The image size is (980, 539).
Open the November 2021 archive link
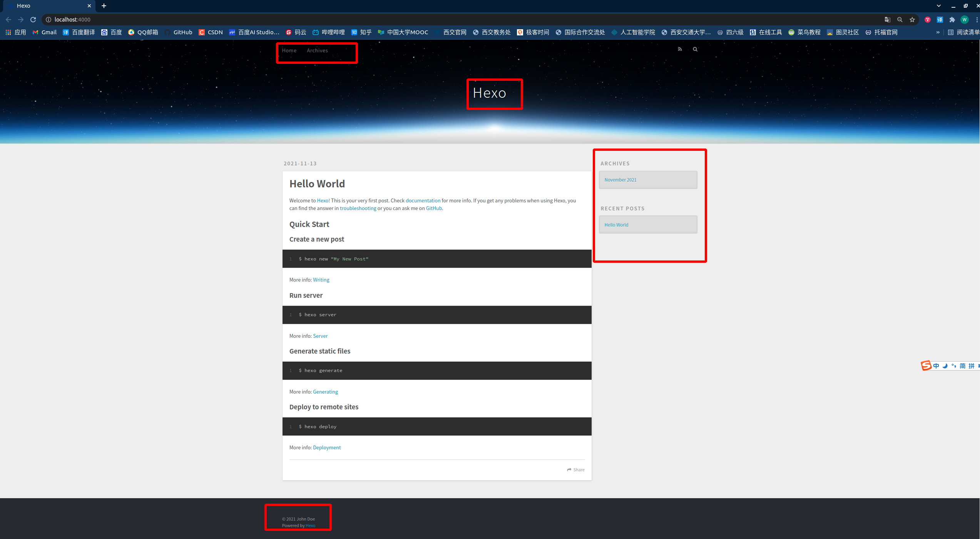click(620, 180)
